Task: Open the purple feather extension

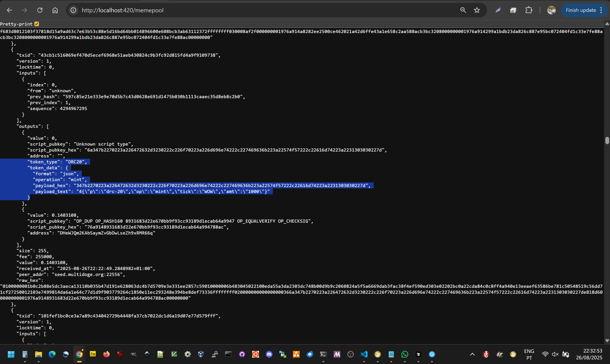Action: click(x=498, y=10)
